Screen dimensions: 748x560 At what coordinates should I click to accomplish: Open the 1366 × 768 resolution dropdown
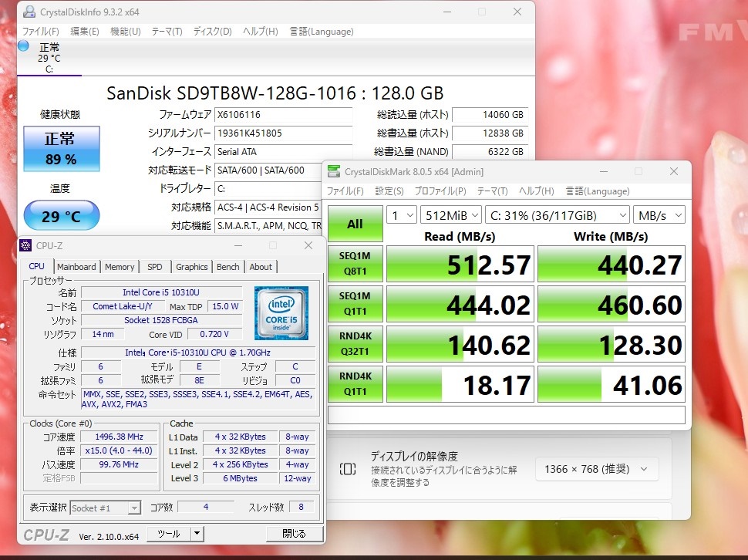(x=597, y=469)
